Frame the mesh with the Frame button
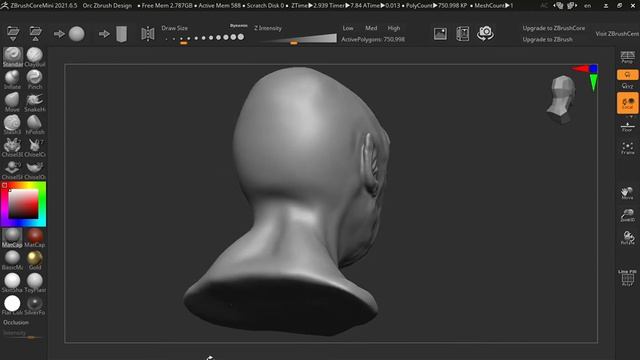Screen dimensions: 640x360 [x=627, y=148]
